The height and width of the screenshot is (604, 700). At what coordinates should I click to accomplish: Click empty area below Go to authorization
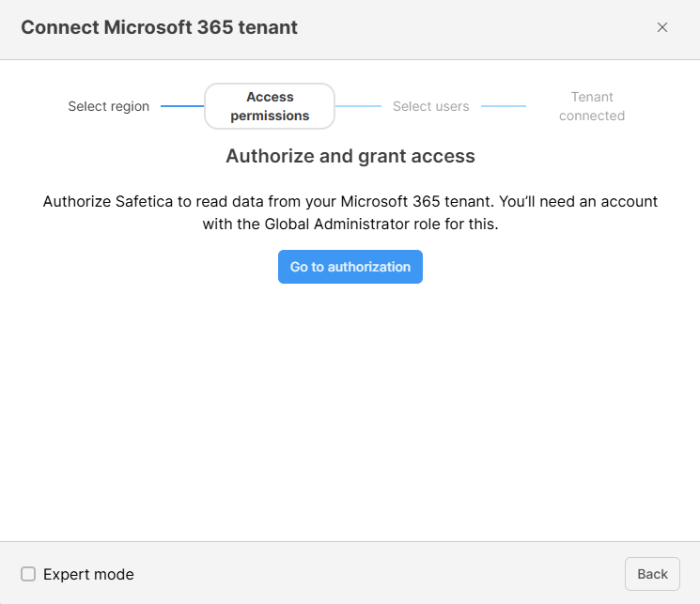350,404
